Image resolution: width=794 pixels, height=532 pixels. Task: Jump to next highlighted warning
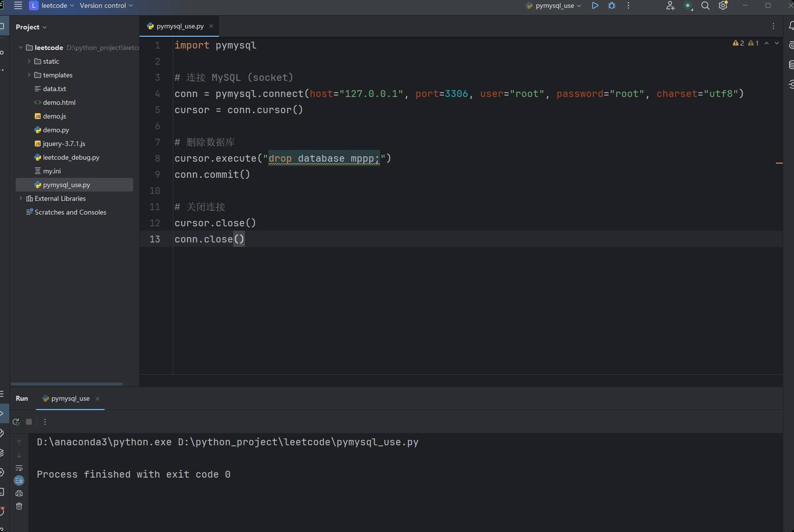click(777, 43)
